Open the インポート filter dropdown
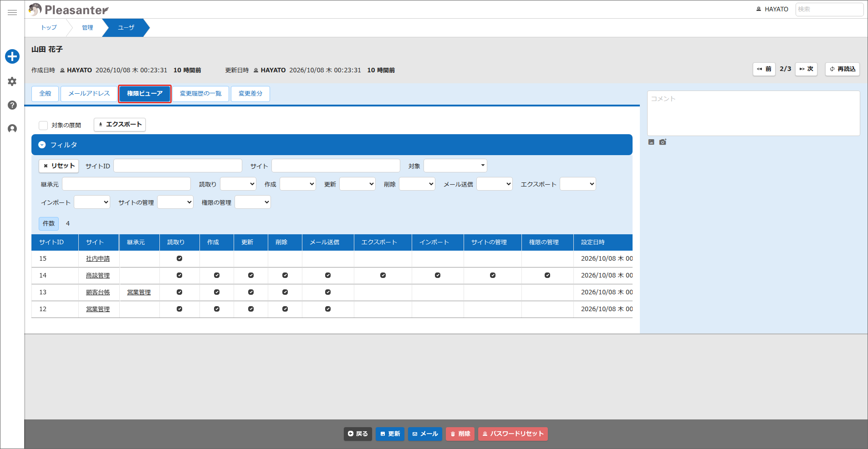Screen dimensions: 868x449 point(92,202)
